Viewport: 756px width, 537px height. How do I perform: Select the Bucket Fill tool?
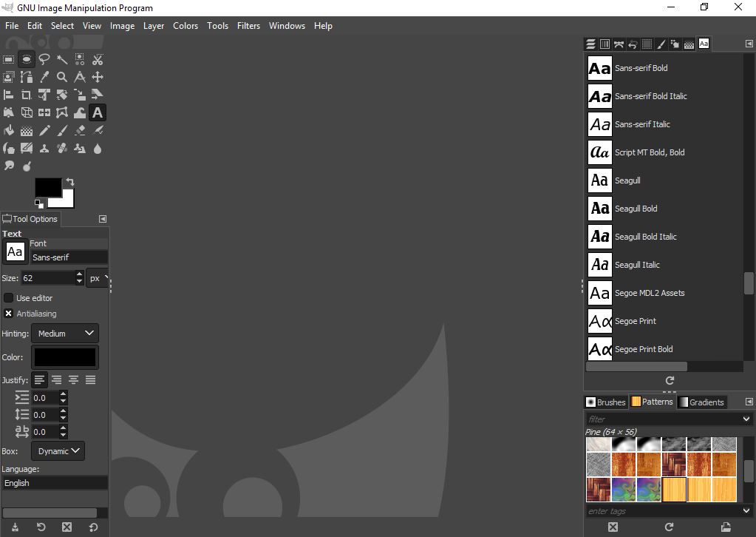click(x=9, y=131)
